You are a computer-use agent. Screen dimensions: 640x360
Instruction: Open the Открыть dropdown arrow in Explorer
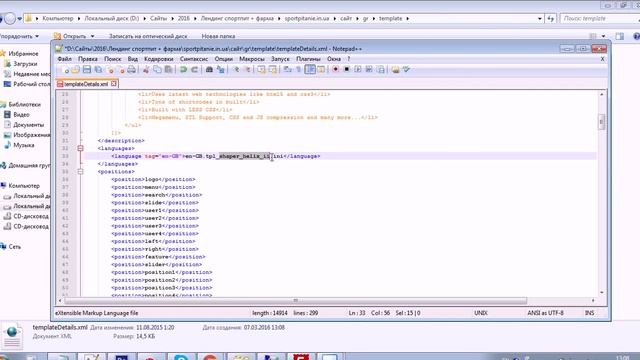[x=92, y=36]
